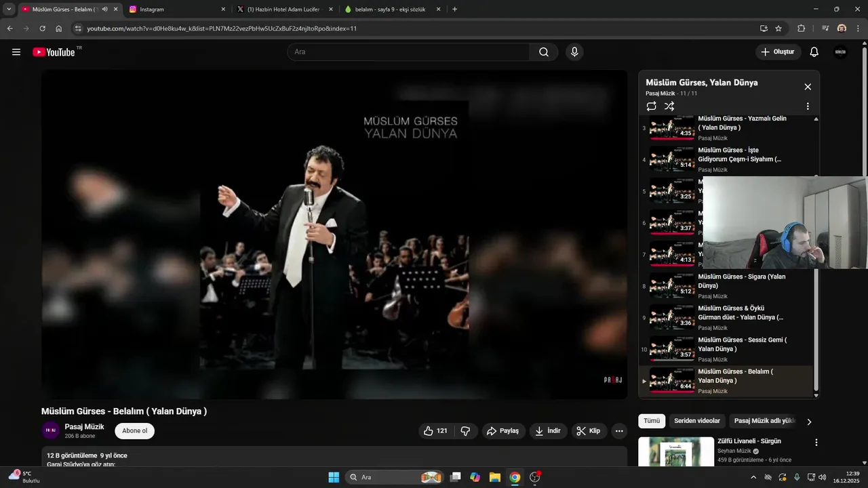
Task: Open the Windows Start menu
Action: point(334,477)
